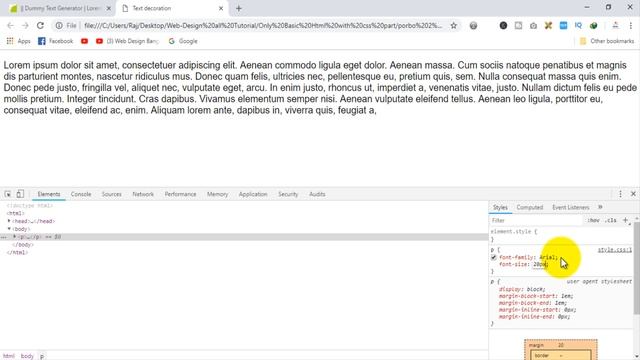Screen dimensions: 640x360
Task: Open the Facebook bookmark
Action: click(56, 41)
